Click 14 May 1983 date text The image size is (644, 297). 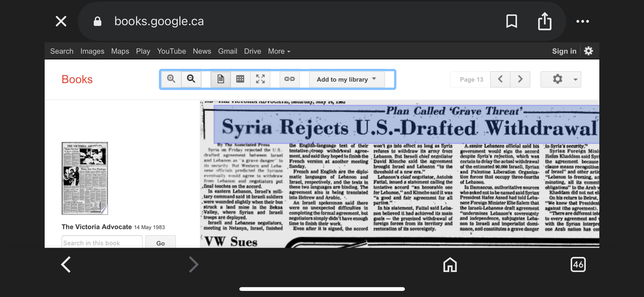point(149,227)
